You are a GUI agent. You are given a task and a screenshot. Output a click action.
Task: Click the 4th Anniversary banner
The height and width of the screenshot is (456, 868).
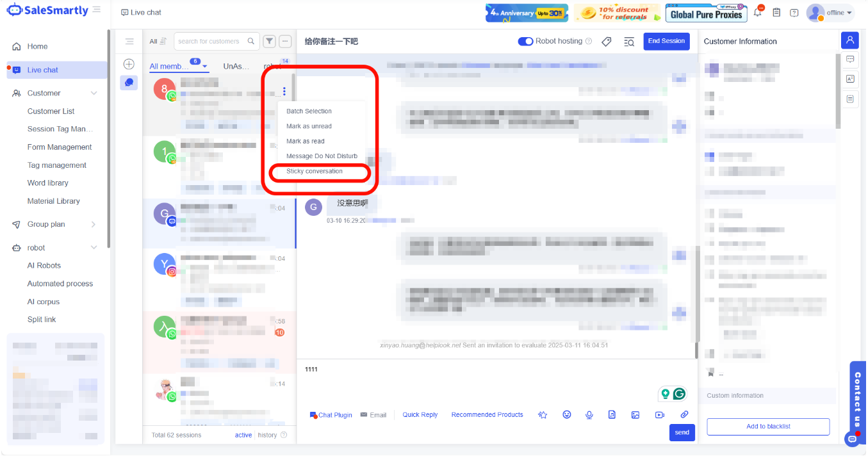(x=527, y=13)
